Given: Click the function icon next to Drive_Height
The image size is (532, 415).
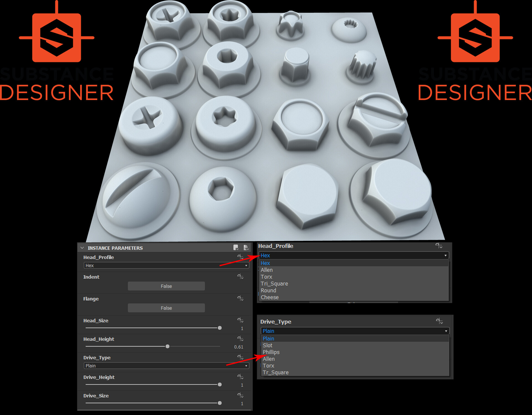Looking at the screenshot, I should coord(241,377).
